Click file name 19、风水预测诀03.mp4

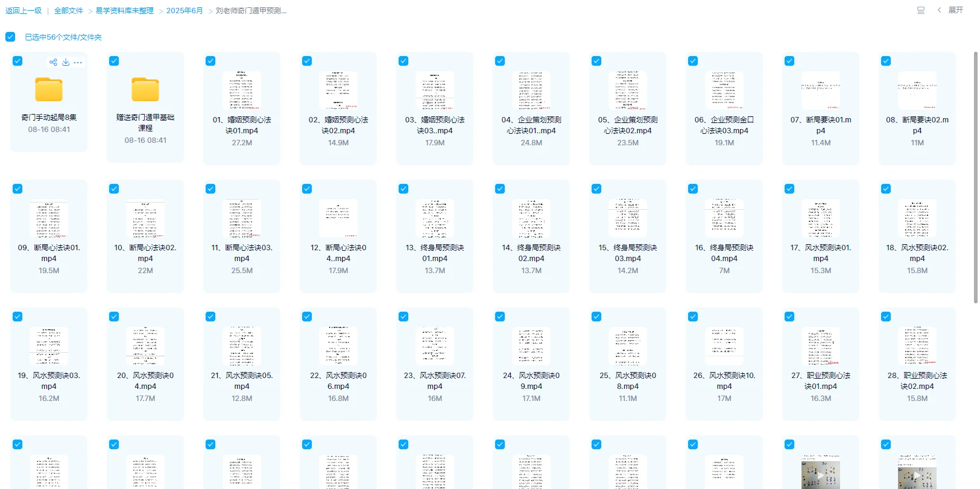click(49, 380)
